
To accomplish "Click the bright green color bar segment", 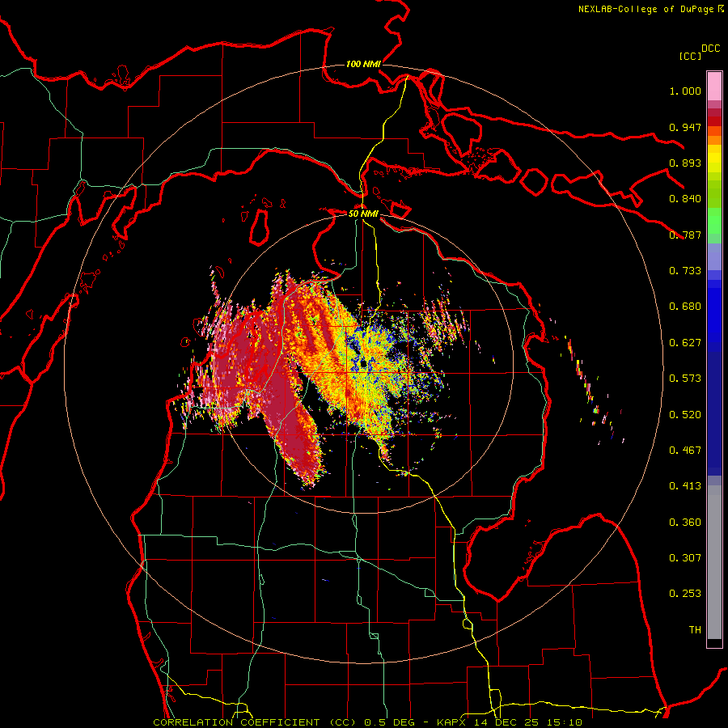I will point(714,221).
